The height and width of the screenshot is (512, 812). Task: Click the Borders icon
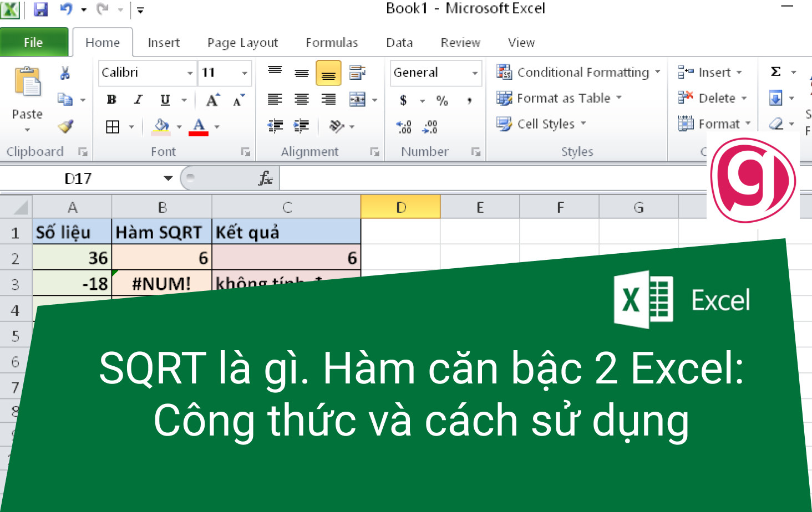coord(113,127)
